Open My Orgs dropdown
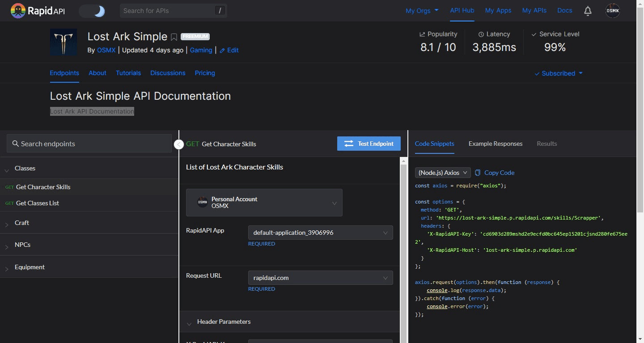The image size is (644, 343). click(422, 11)
